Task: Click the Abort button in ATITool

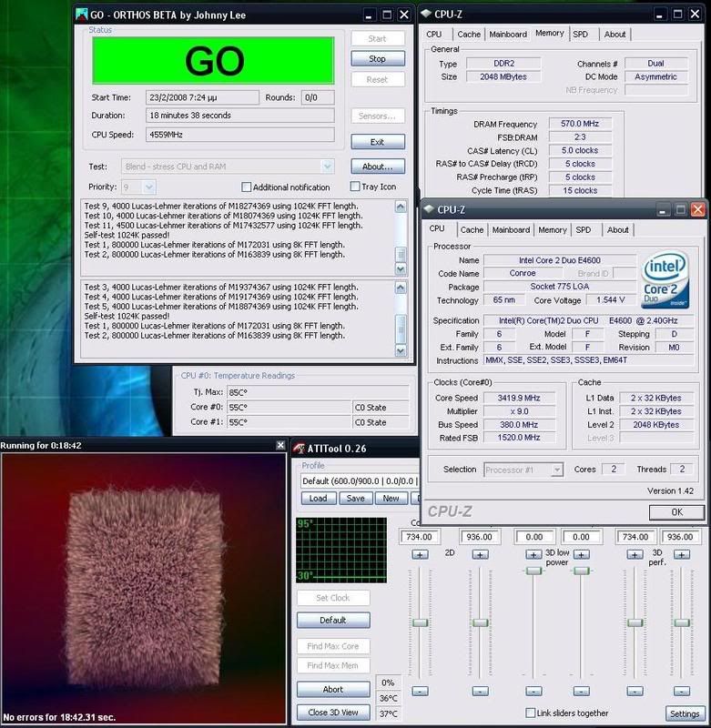Action: coord(333,690)
